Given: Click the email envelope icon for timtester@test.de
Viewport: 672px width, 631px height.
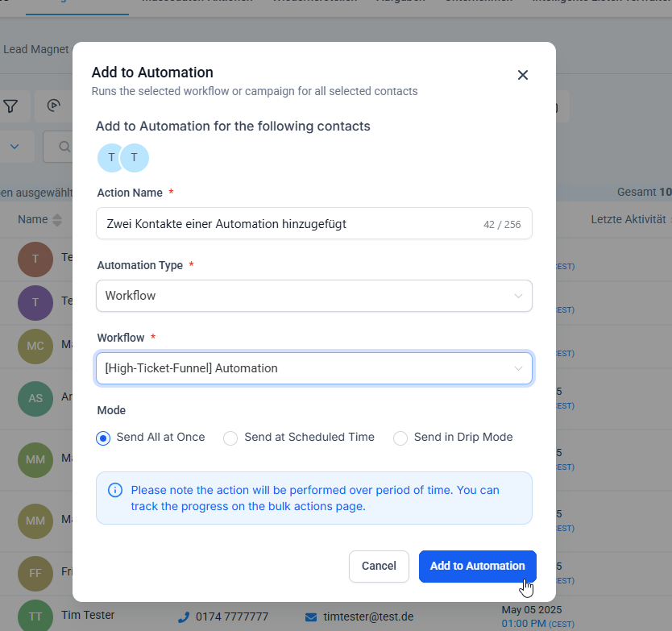Looking at the screenshot, I should [311, 616].
